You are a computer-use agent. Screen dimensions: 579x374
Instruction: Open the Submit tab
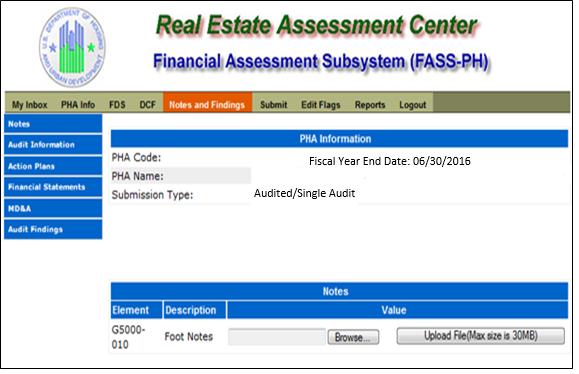[x=274, y=105]
